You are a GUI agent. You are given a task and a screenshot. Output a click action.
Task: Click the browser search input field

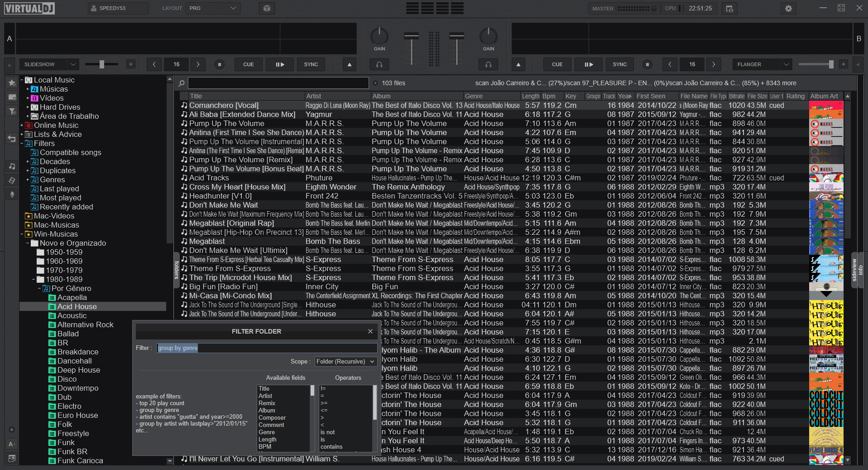pyautogui.click(x=278, y=83)
